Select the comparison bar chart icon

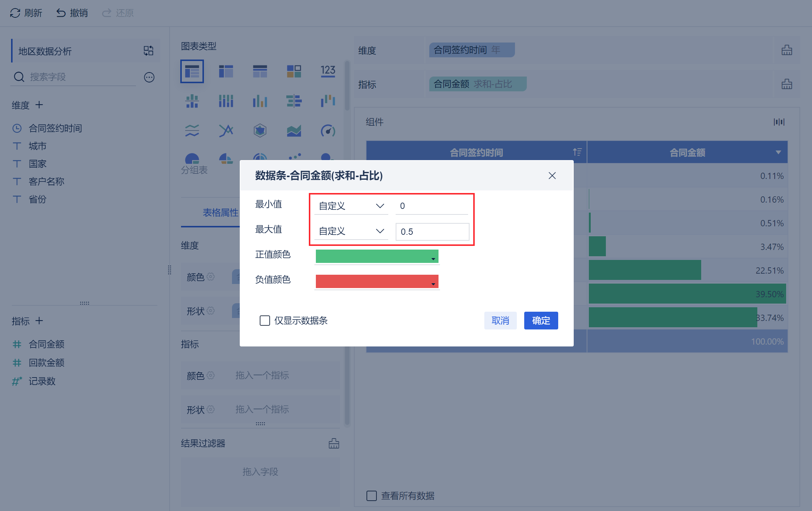click(x=294, y=101)
